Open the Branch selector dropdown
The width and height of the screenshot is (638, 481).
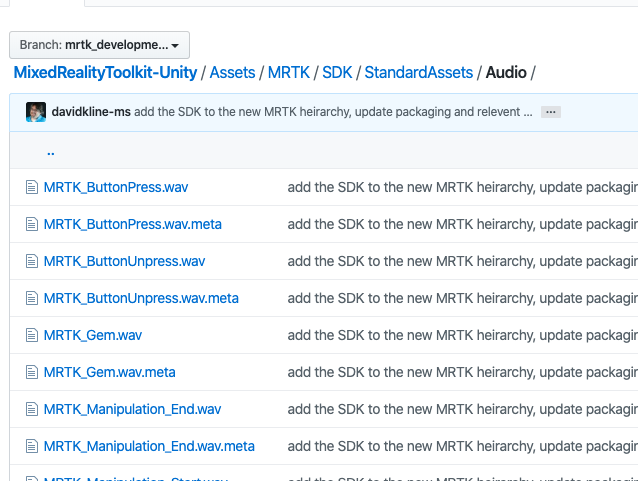click(99, 45)
